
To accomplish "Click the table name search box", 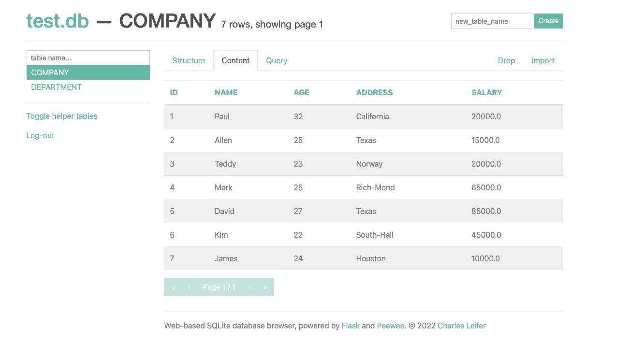I will click(x=88, y=58).
